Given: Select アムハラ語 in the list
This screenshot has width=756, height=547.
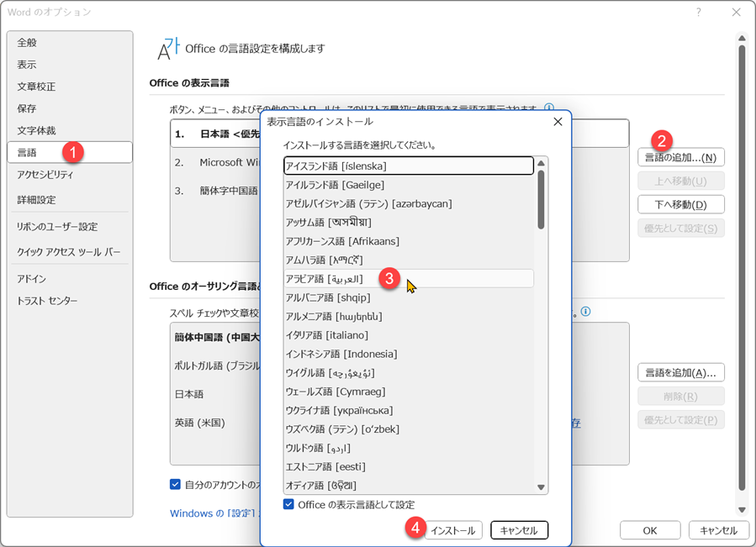Looking at the screenshot, I should point(409,260).
